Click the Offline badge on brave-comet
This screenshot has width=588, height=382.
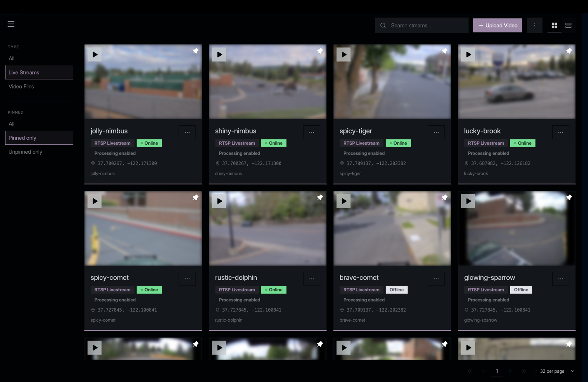tap(397, 290)
